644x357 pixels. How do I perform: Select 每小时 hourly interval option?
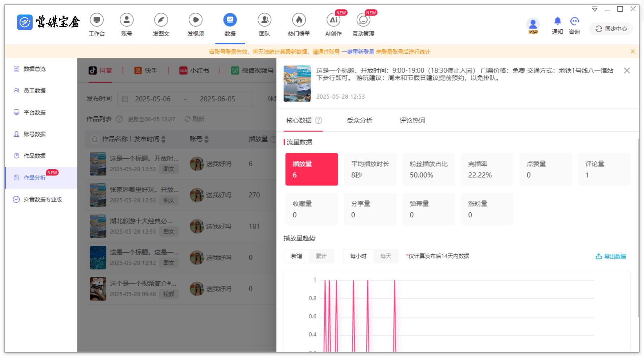pyautogui.click(x=358, y=256)
